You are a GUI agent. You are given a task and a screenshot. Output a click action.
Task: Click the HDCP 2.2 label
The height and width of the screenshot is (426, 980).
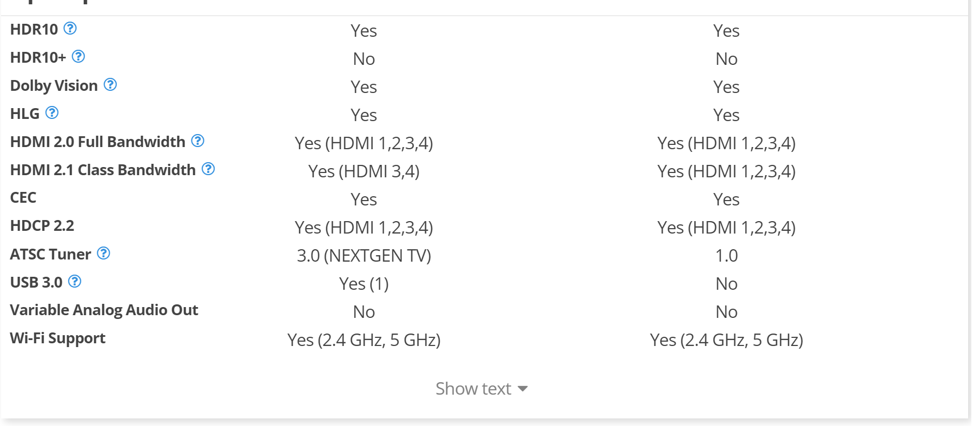(42, 226)
